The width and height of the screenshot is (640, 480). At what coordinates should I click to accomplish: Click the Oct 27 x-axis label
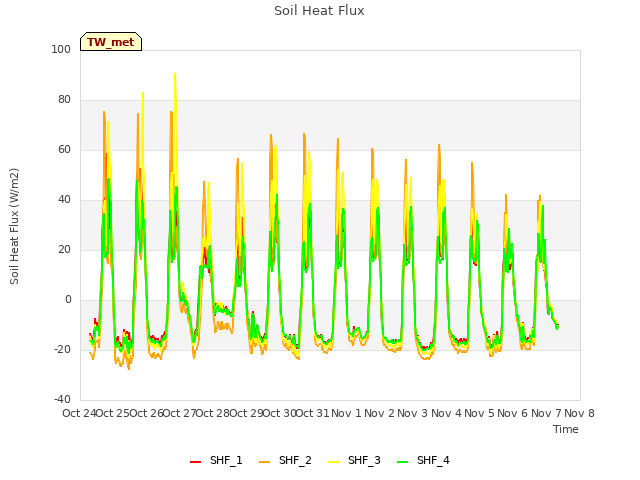pyautogui.click(x=179, y=413)
